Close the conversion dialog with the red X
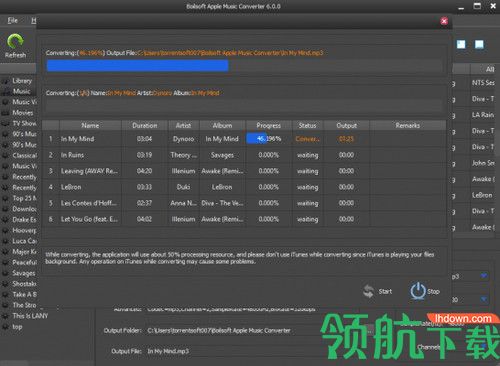This screenshot has width=500, height=366. (x=444, y=21)
